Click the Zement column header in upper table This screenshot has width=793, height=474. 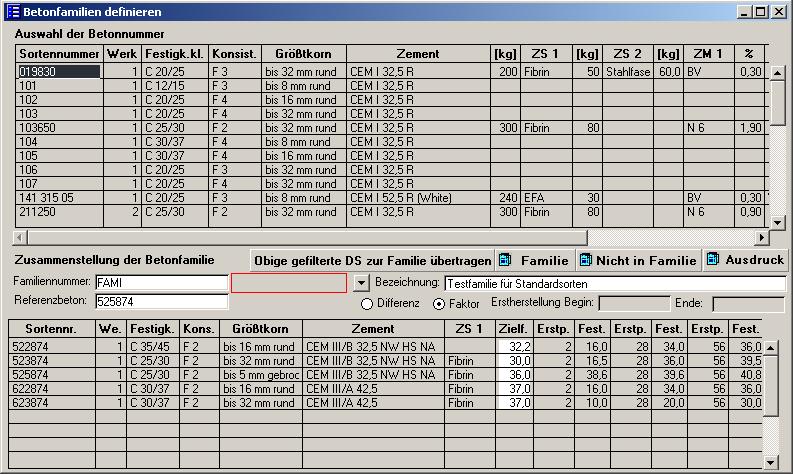[x=417, y=54]
